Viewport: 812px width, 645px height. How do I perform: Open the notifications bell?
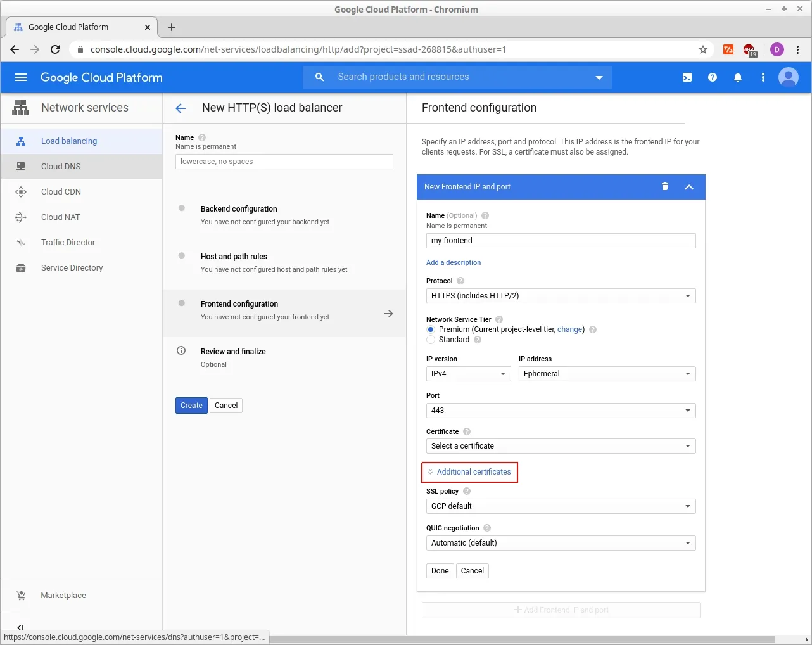738,77
